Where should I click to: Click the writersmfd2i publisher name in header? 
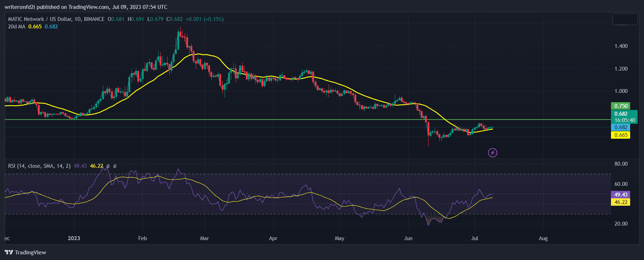point(20,7)
